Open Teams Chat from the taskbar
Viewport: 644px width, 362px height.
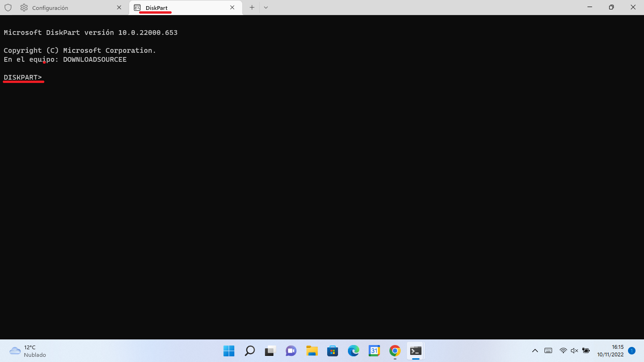[x=291, y=351]
